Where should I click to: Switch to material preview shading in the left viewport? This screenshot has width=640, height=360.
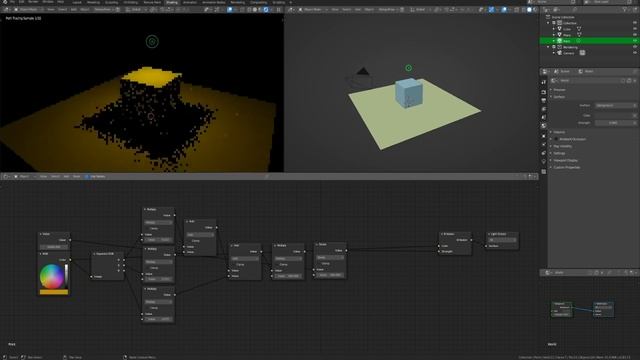click(x=260, y=9)
